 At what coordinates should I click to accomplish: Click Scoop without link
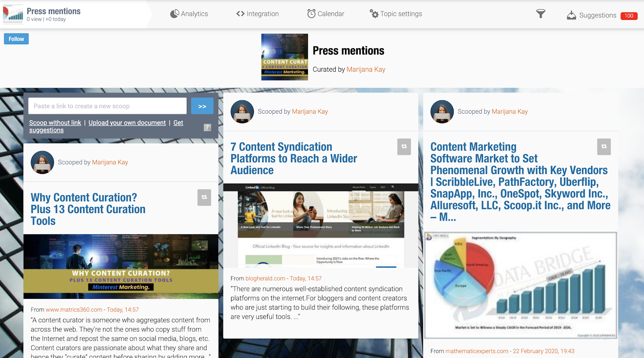point(55,122)
